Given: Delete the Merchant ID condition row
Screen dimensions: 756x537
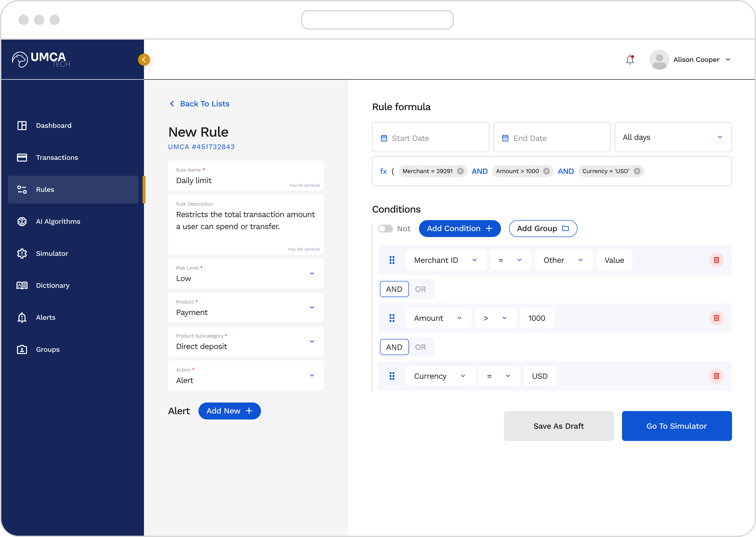Looking at the screenshot, I should pyautogui.click(x=716, y=260).
